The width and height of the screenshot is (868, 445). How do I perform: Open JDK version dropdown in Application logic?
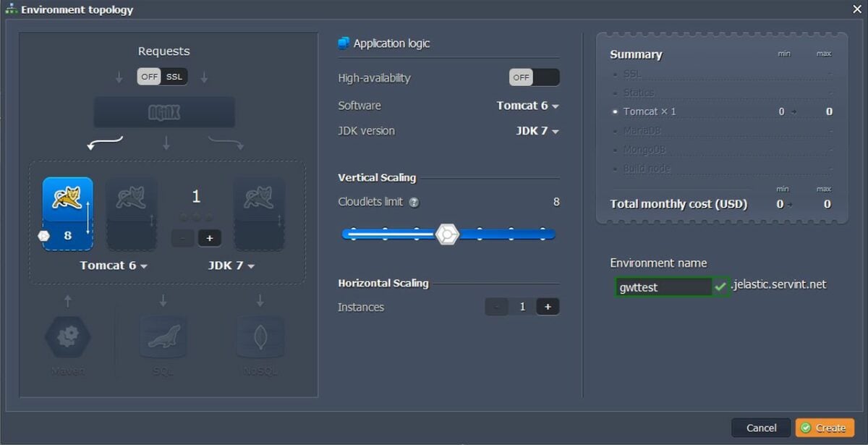[537, 131]
